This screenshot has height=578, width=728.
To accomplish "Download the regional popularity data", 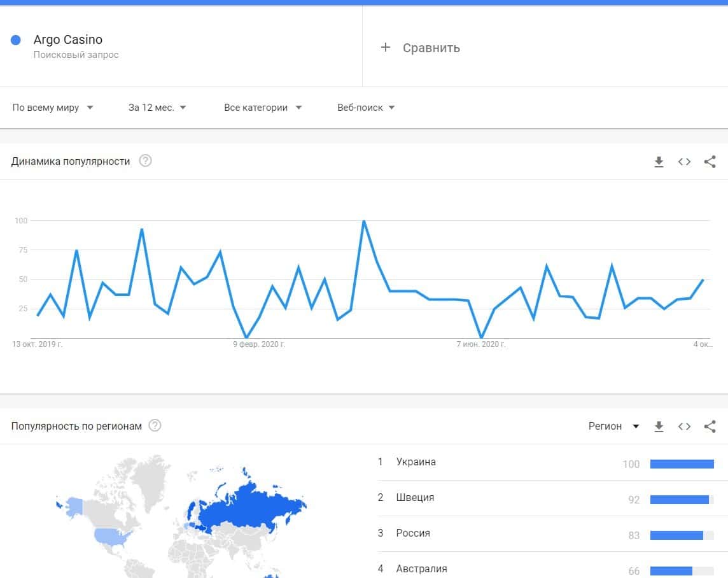I will click(659, 426).
